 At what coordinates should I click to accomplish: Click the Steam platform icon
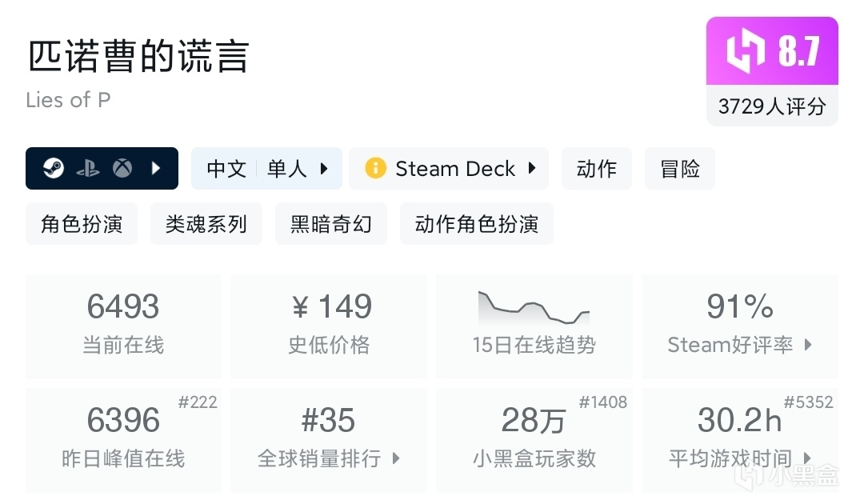coord(54,169)
